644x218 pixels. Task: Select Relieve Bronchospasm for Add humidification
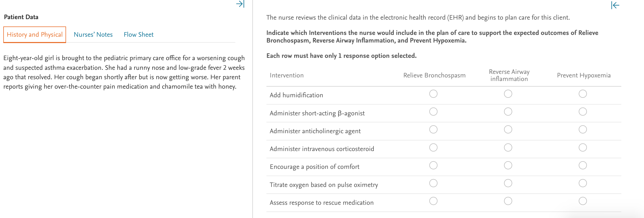[434, 94]
